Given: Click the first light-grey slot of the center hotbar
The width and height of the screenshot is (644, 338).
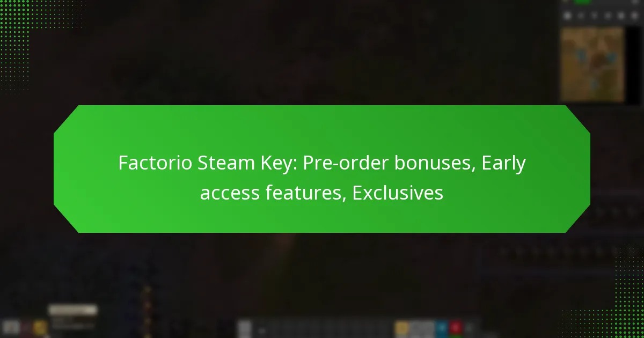Looking at the screenshot, I should (x=244, y=328).
